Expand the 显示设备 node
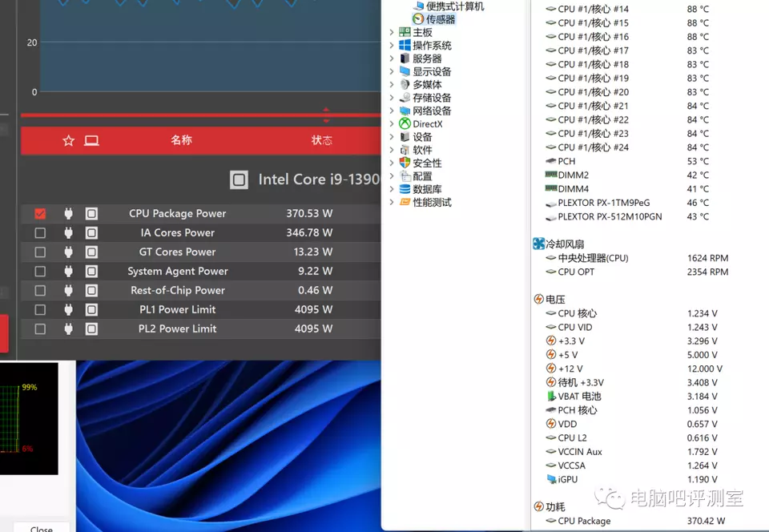This screenshot has height=532, width=769. [x=392, y=71]
